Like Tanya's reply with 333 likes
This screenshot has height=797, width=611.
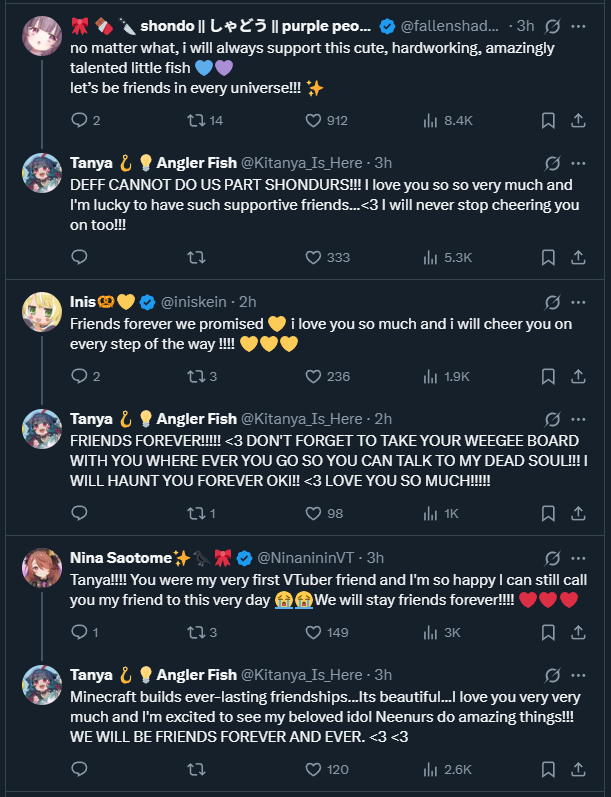click(x=313, y=257)
